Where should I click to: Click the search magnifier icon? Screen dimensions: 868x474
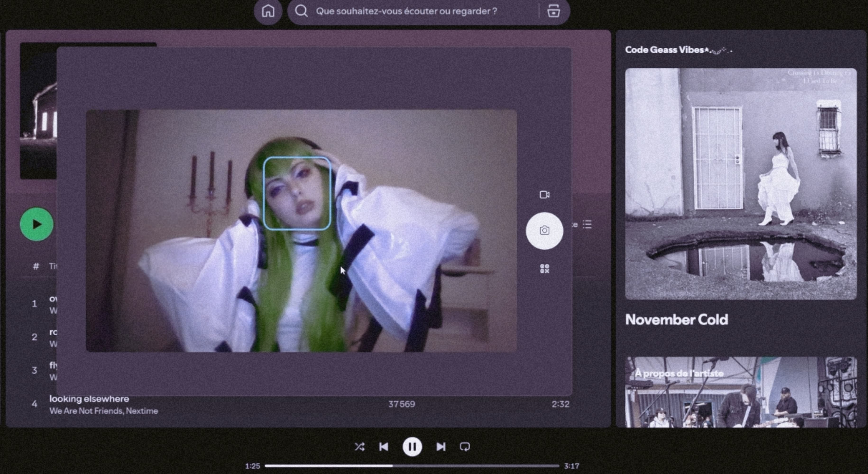click(x=301, y=11)
